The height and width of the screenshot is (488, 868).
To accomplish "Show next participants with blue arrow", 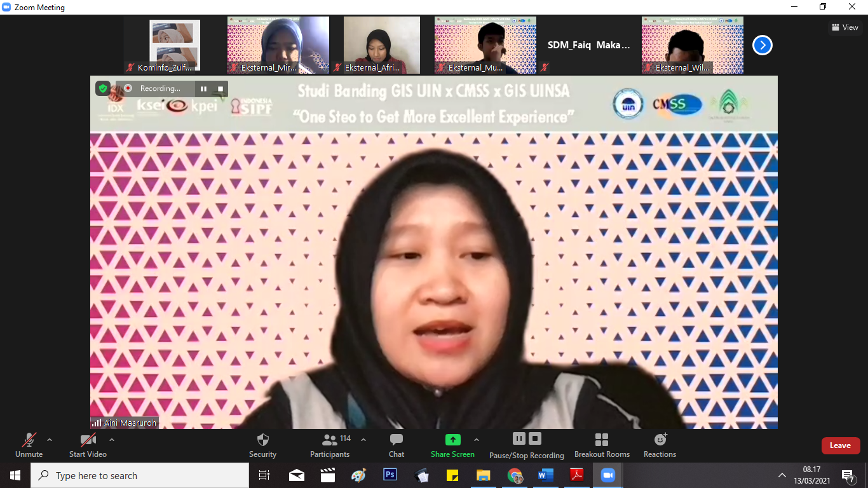I will click(x=762, y=45).
